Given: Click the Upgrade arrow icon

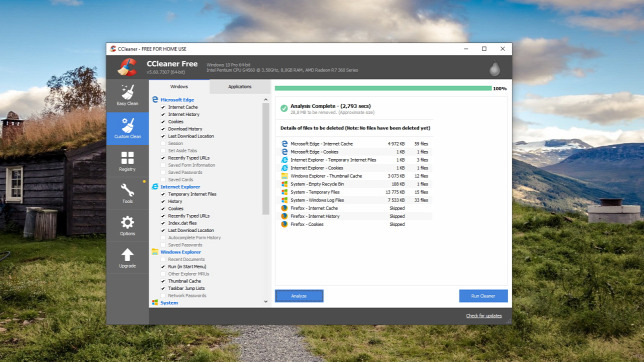Looking at the screenshot, I should (127, 255).
